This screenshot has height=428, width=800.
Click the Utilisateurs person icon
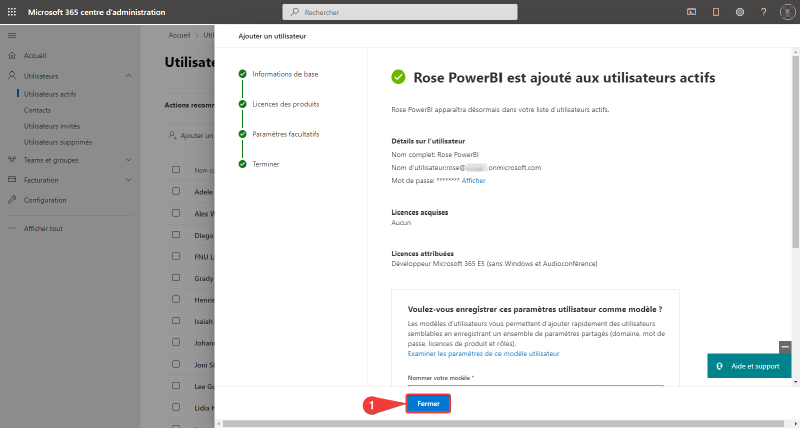point(12,75)
